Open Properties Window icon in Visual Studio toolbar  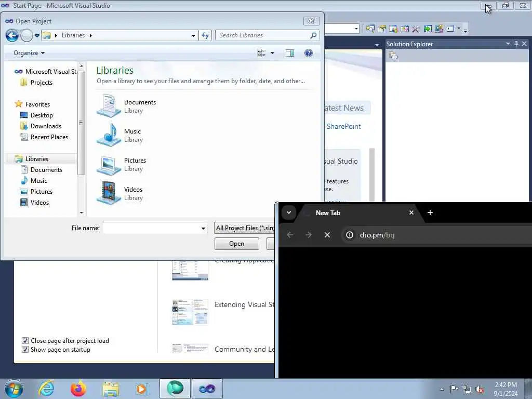382,29
